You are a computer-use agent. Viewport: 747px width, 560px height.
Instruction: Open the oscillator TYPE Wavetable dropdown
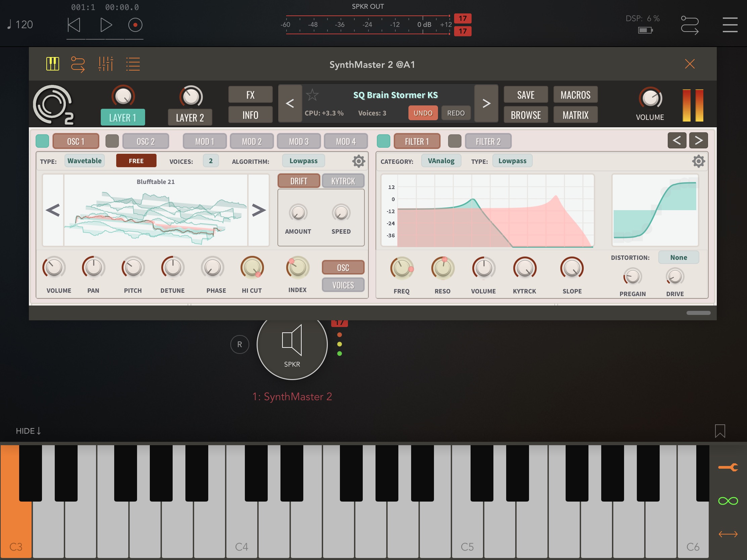pyautogui.click(x=84, y=161)
